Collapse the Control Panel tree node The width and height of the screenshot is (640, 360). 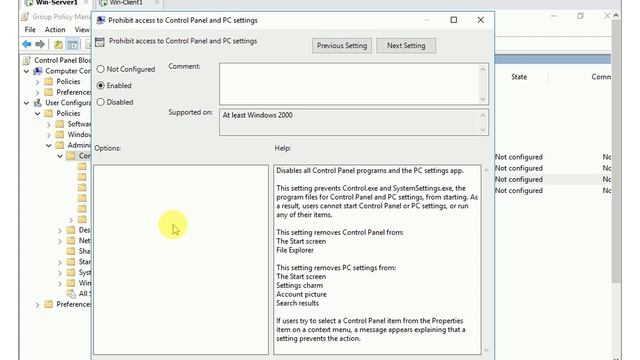pyautogui.click(x=60, y=156)
